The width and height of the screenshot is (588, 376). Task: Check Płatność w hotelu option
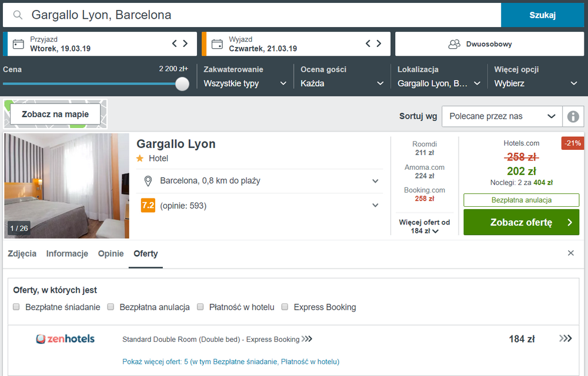(x=201, y=307)
